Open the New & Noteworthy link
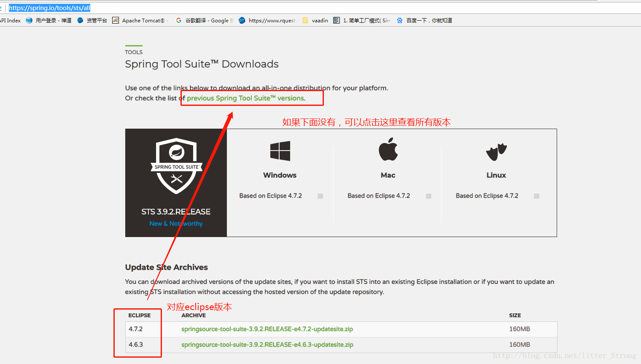 click(176, 224)
